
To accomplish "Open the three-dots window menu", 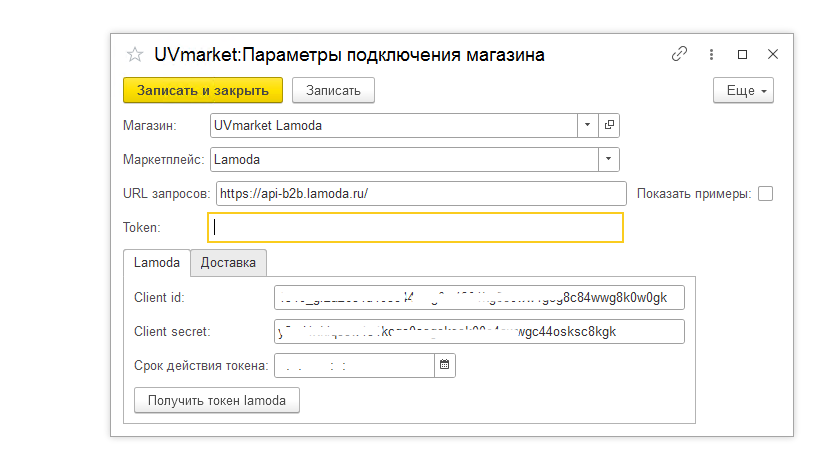I will coord(711,54).
